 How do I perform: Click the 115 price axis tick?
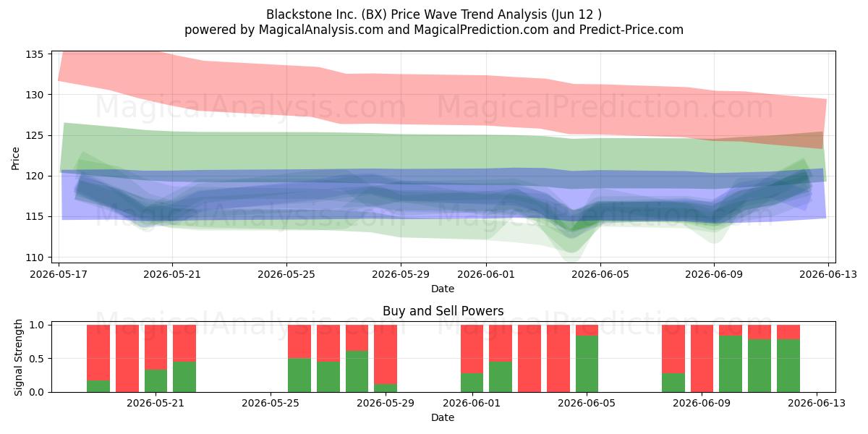(35, 216)
